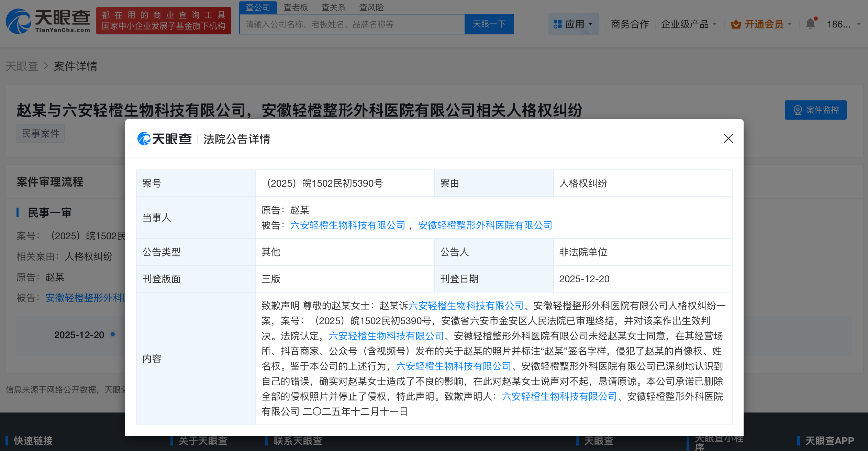The height and width of the screenshot is (451, 868).
Task: Click the case monitoring button
Action: (815, 110)
